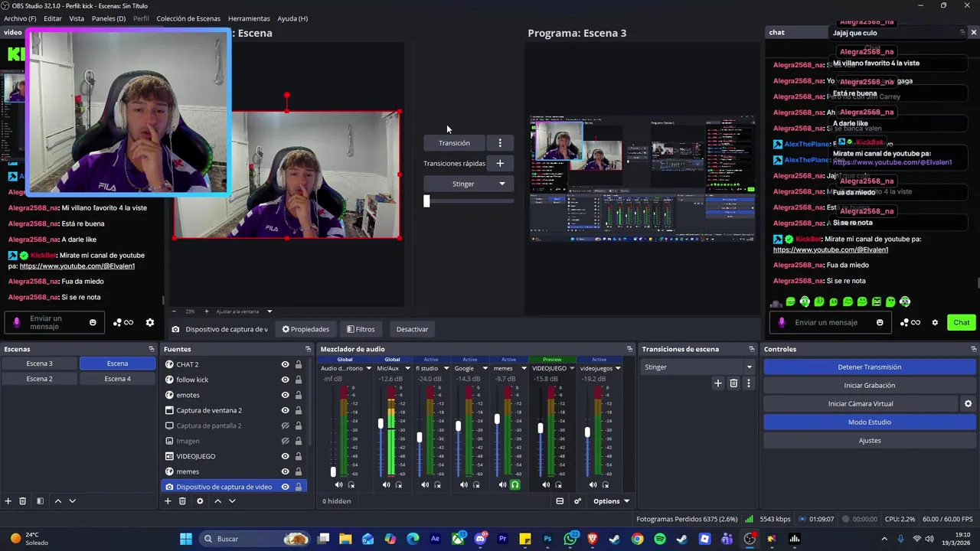Open Stinger dropdown in Transiciones de escena
980x551 pixels.
[x=697, y=367]
